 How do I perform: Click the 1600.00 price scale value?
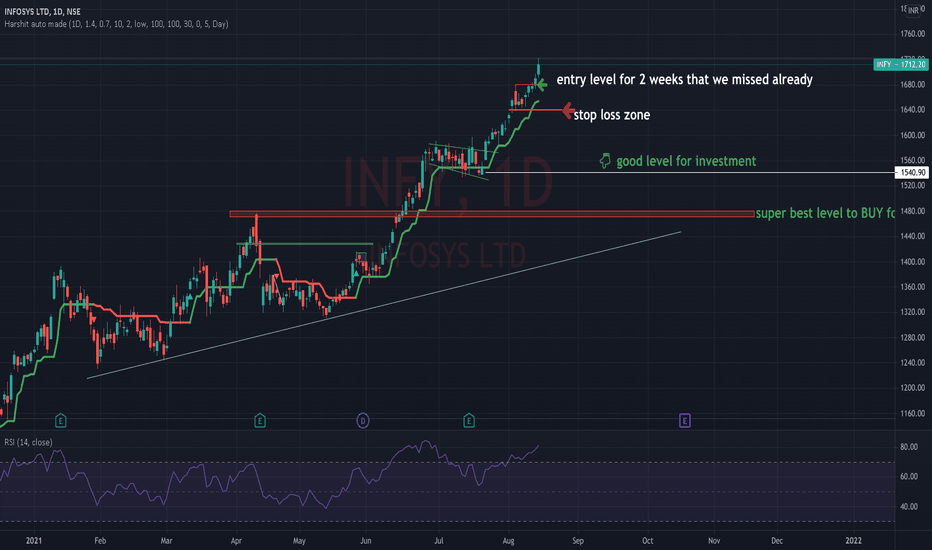912,135
